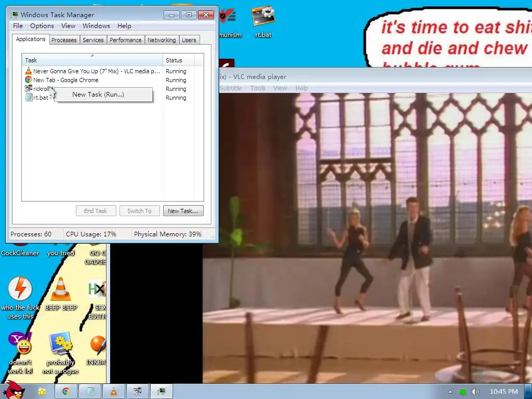Open the CockCleaner desktop shortcut
The height and width of the screenshot is (399, 532).
[x=20, y=250]
